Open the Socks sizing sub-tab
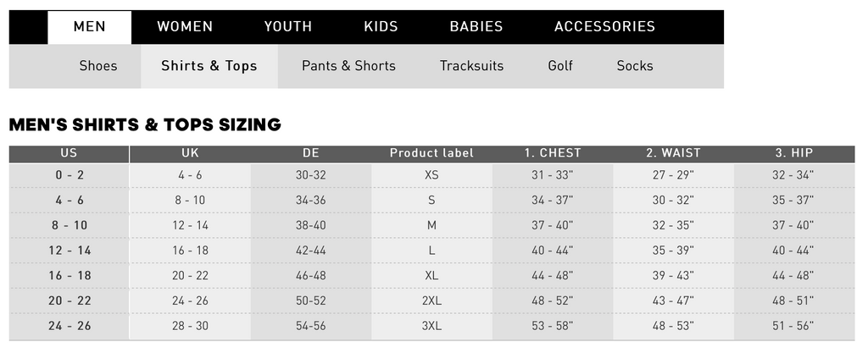The image size is (868, 364). tap(635, 66)
